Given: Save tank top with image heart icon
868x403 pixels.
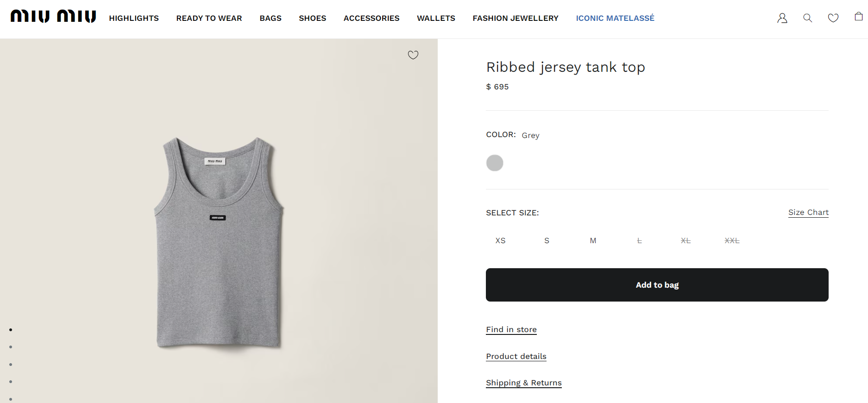Looking at the screenshot, I should (x=413, y=55).
